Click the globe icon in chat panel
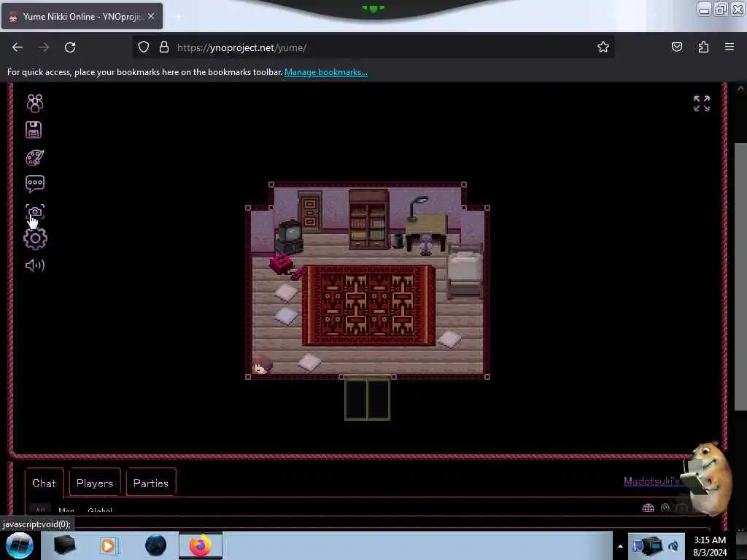 point(648,508)
